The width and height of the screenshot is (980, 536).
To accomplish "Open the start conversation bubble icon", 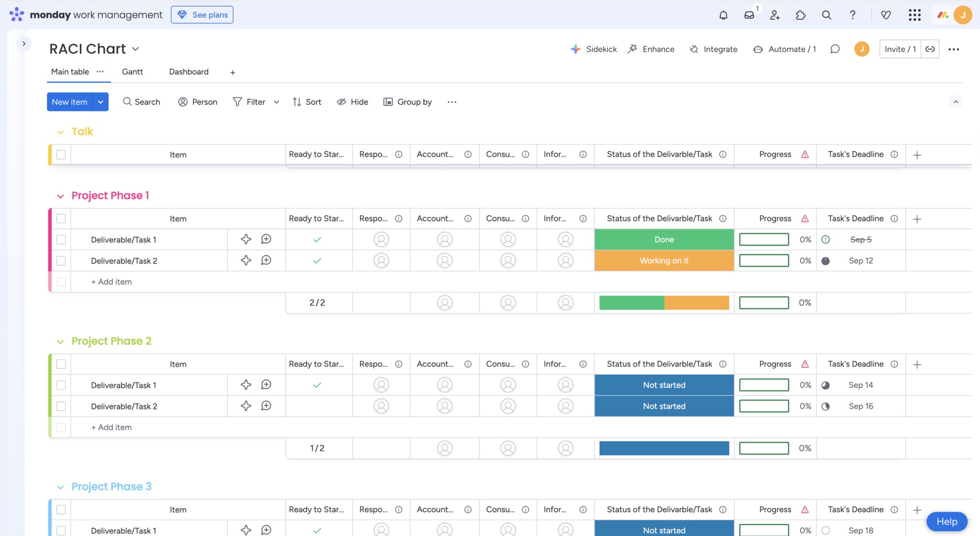I will (x=835, y=49).
